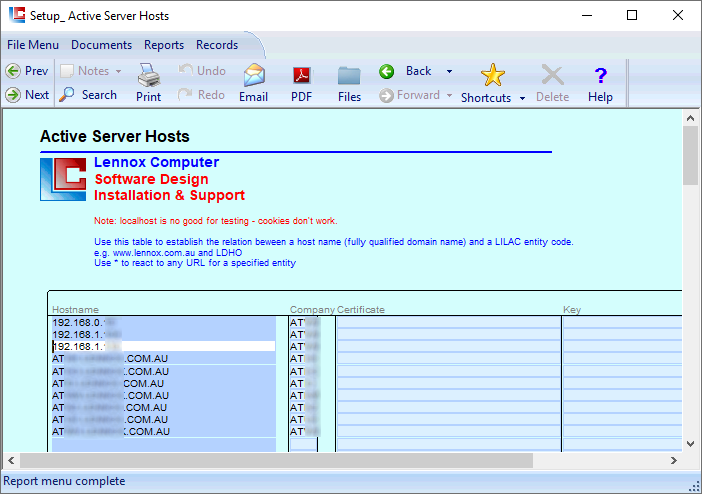Image resolution: width=702 pixels, height=494 pixels.
Task: Go to the next record with Next
Action: tap(27, 95)
